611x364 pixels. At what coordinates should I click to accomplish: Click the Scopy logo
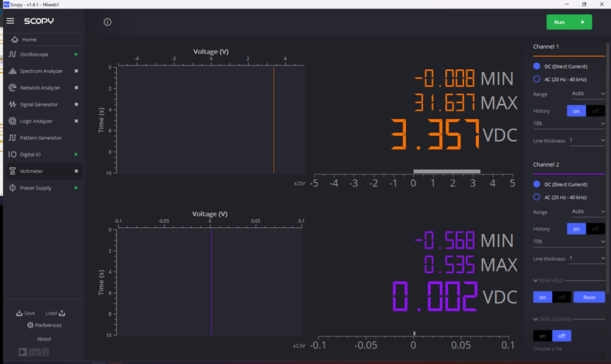tap(39, 21)
